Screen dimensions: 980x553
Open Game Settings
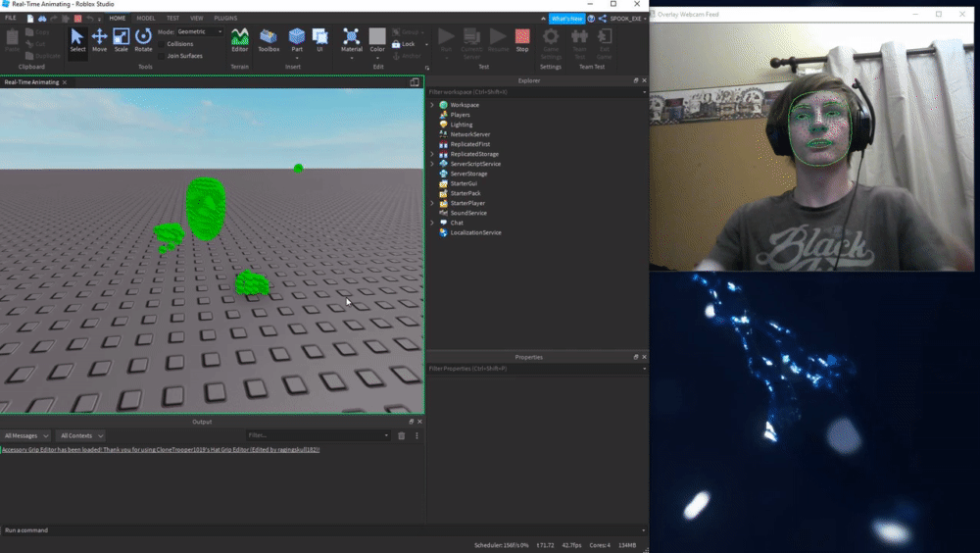tap(551, 42)
